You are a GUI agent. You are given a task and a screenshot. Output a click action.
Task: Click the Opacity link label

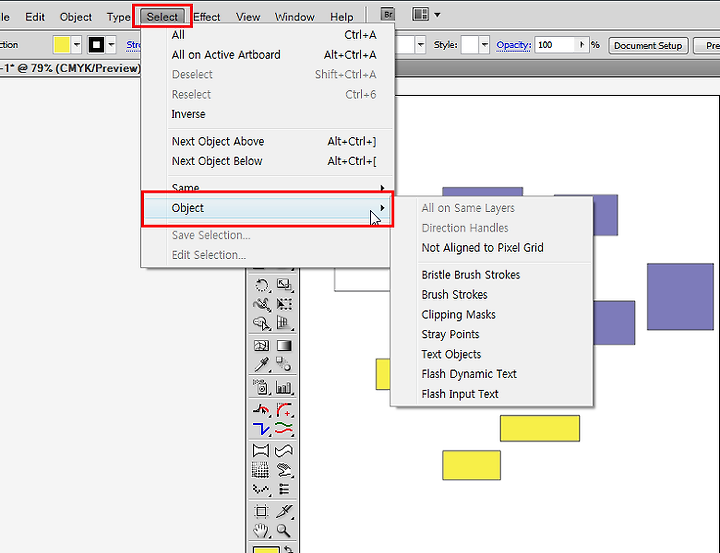point(513,45)
